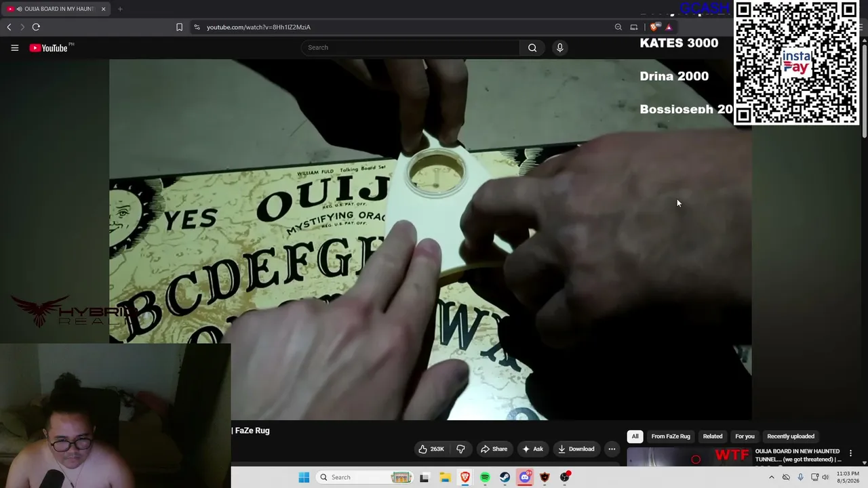This screenshot has height=488, width=868.
Task: Bookmark this page with the bookmark icon
Action: click(179, 27)
